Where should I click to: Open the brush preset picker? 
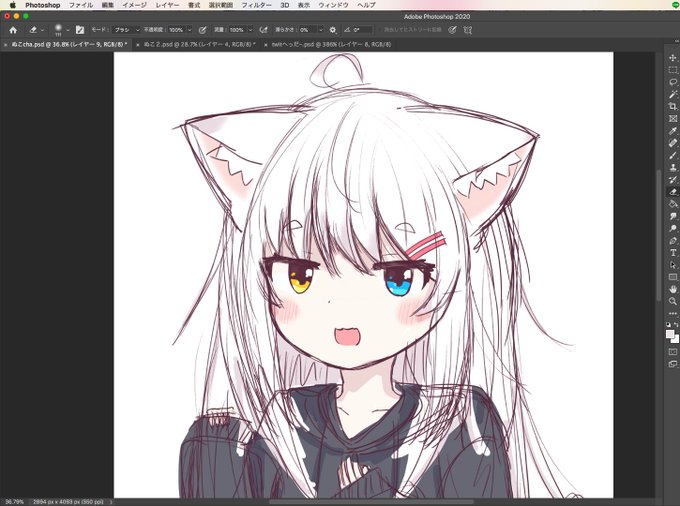pyautogui.click(x=61, y=30)
